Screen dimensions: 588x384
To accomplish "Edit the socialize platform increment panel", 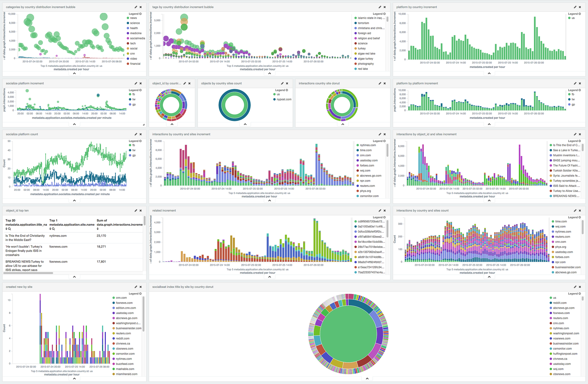I will point(136,83).
